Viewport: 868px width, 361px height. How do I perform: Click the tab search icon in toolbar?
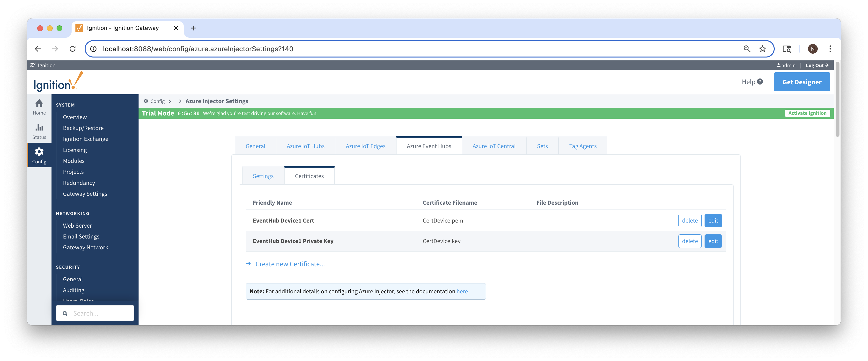pos(787,49)
